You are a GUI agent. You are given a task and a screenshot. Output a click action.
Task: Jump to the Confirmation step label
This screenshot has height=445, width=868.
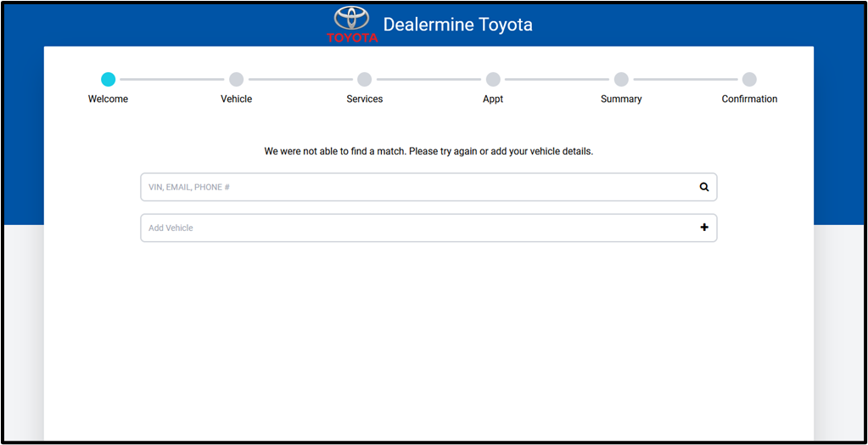(749, 99)
